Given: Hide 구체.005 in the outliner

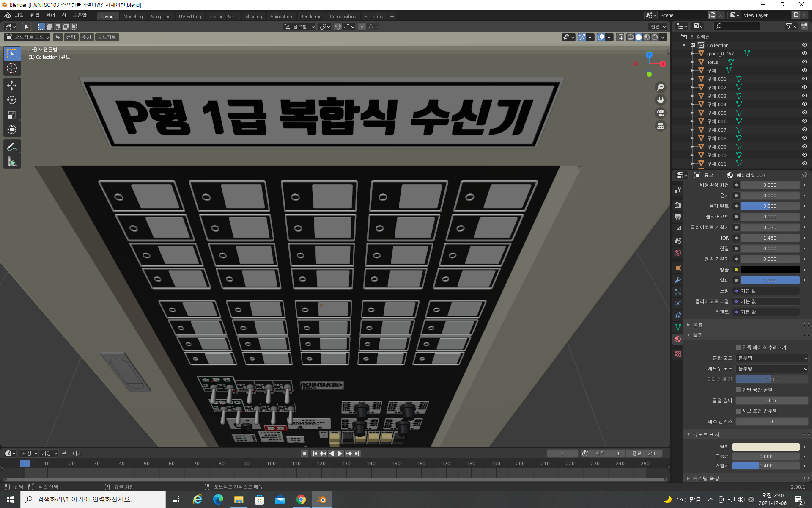Looking at the screenshot, I should (x=804, y=113).
